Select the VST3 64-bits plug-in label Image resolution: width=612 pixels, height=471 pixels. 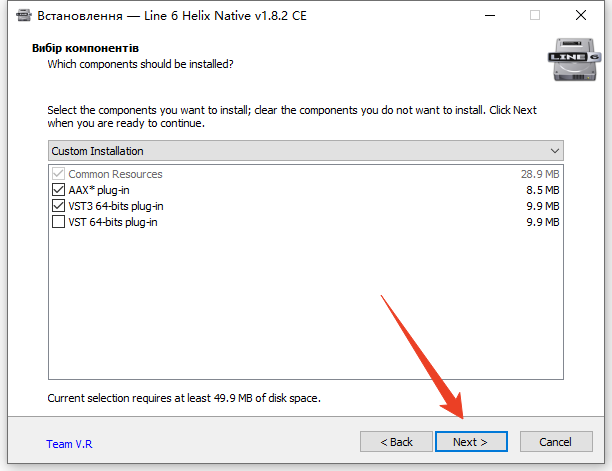point(116,206)
